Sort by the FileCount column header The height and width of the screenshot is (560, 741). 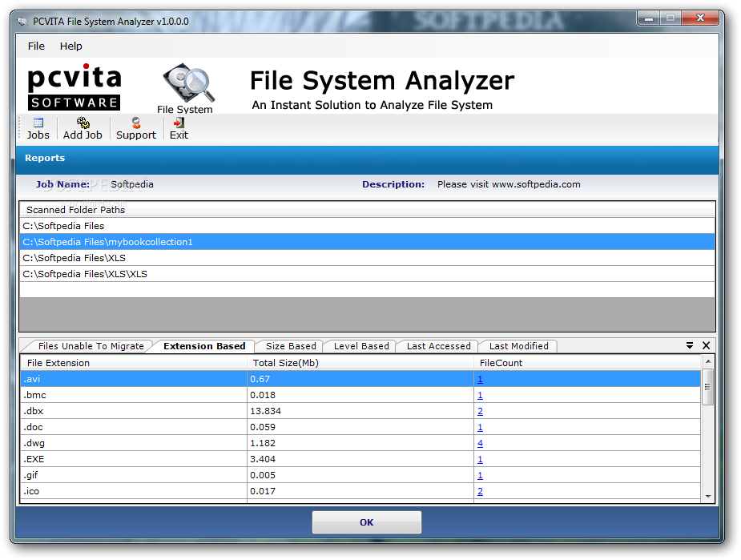587,363
